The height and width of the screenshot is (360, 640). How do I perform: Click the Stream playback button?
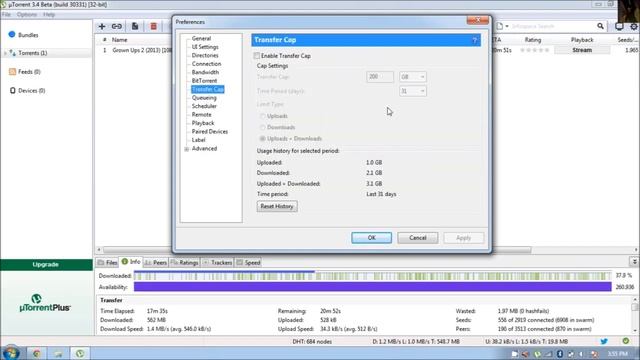(x=582, y=50)
